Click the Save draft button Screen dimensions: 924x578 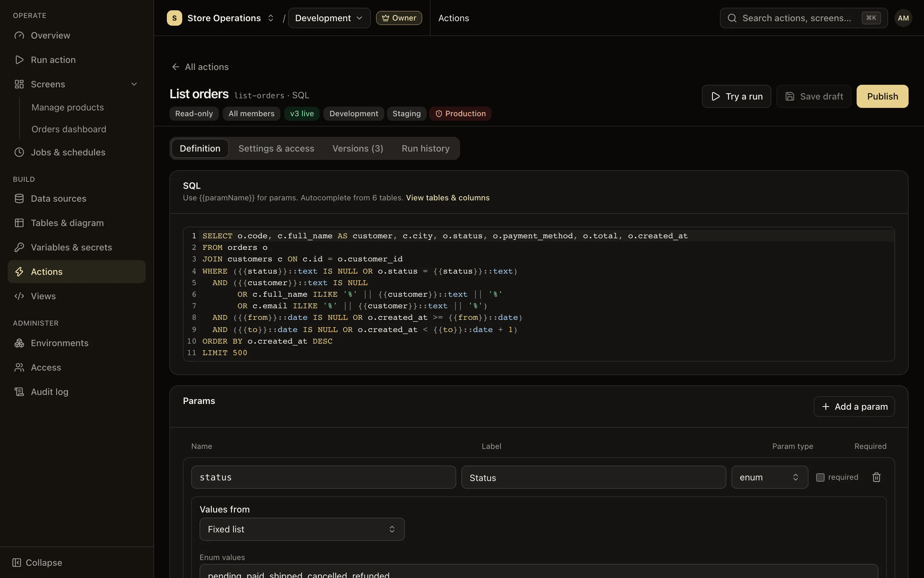tap(814, 96)
